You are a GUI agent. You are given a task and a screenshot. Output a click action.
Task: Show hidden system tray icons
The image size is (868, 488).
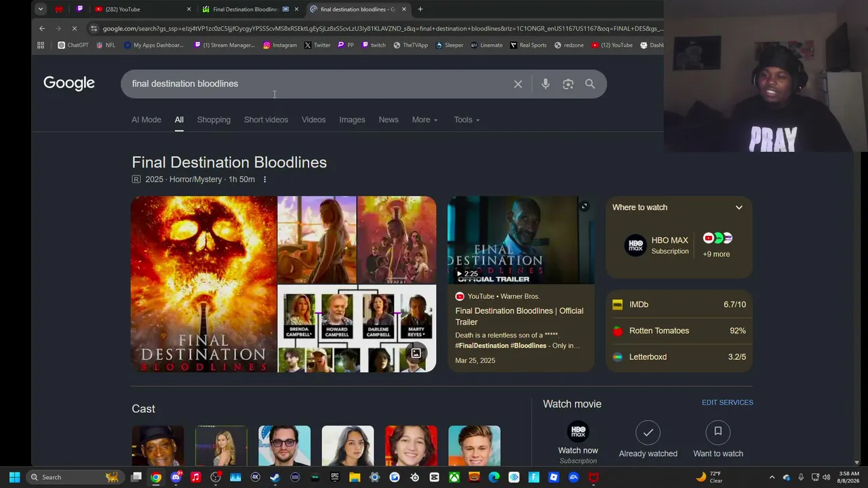click(772, 477)
